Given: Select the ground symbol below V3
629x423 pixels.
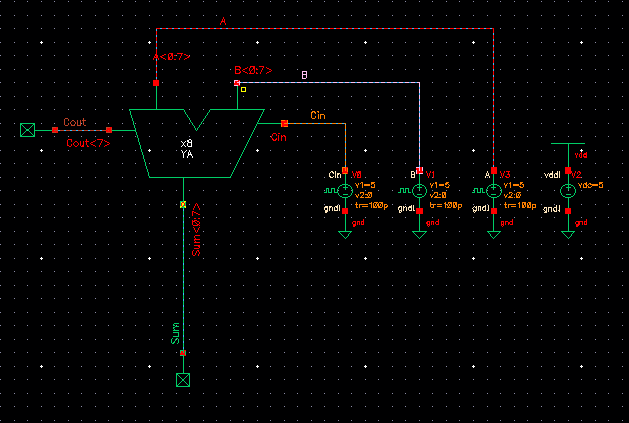Looking at the screenshot, I should [x=494, y=234].
